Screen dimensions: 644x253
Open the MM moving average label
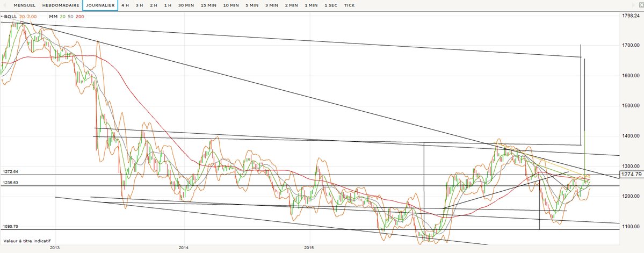coord(53,17)
